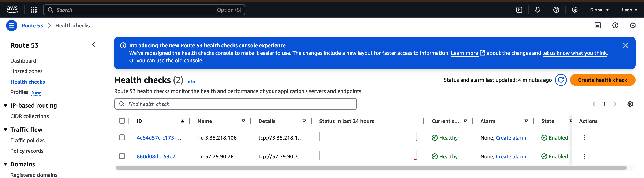Open the Global region dropdown
644x178 pixels.
(x=599, y=10)
